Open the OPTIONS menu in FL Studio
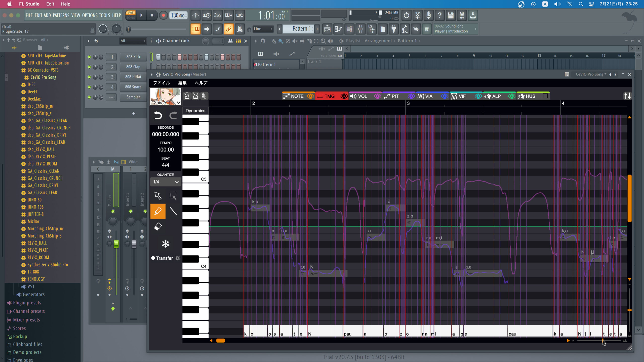Viewport: 644px width, 362px height. [90, 15]
